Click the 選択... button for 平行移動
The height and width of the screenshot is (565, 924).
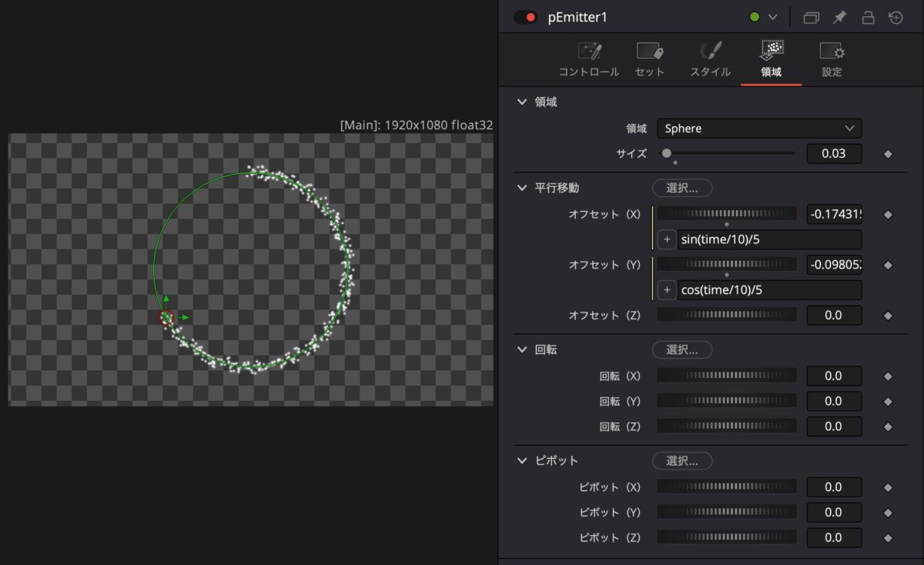pos(682,188)
